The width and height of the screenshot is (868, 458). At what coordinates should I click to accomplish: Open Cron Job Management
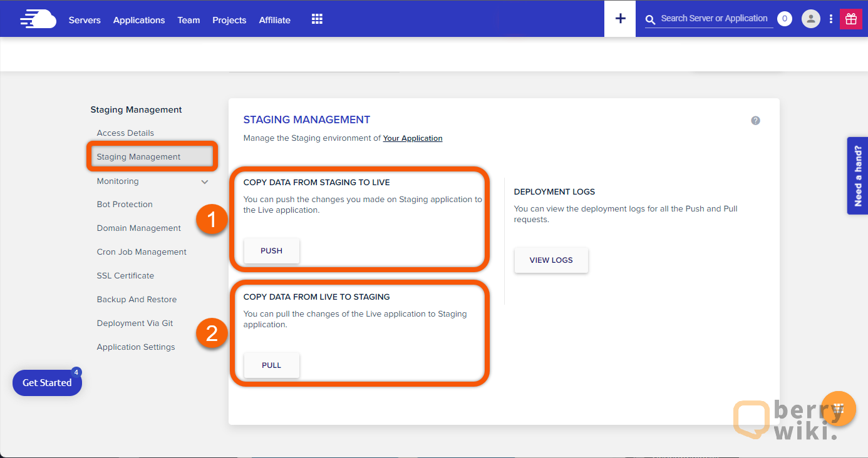click(142, 252)
